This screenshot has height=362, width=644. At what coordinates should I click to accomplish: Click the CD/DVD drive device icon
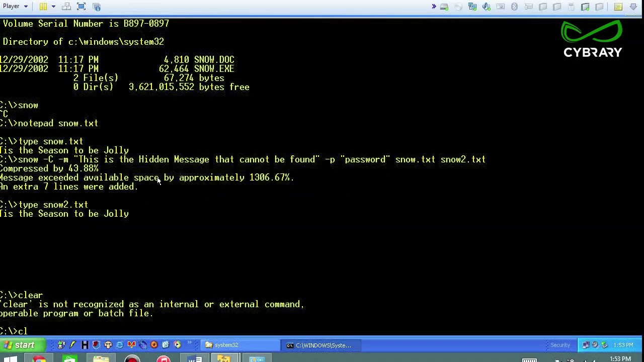(458, 7)
